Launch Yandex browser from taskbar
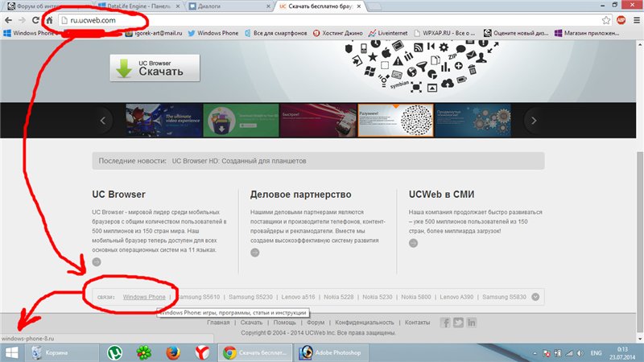Viewport: 644px width, 362px height. pyautogui.click(x=202, y=353)
